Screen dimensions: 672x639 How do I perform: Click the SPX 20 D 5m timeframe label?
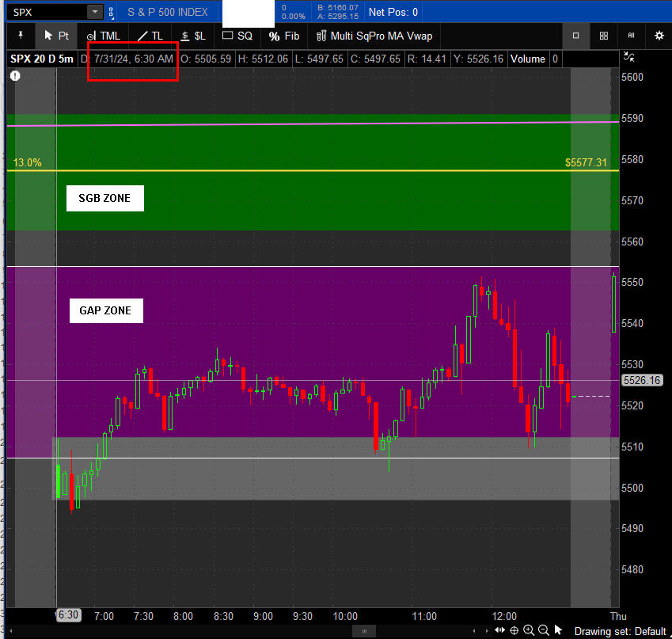point(42,59)
